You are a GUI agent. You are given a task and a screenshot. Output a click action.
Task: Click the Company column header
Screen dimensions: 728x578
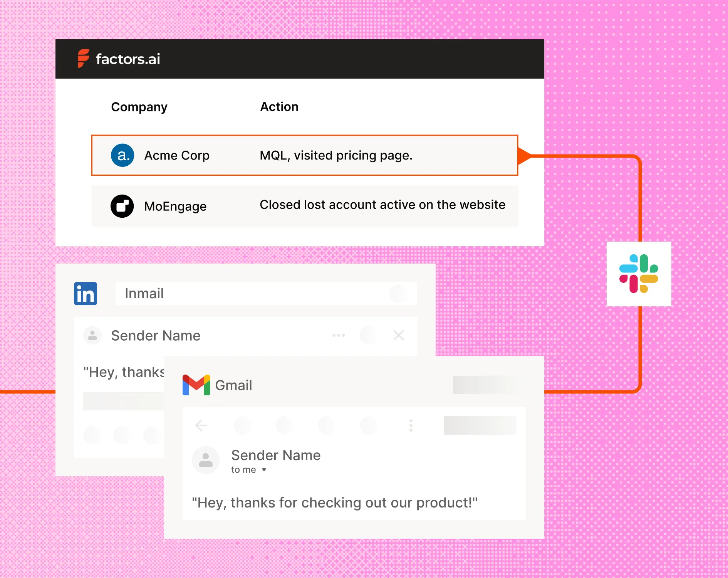(x=139, y=107)
